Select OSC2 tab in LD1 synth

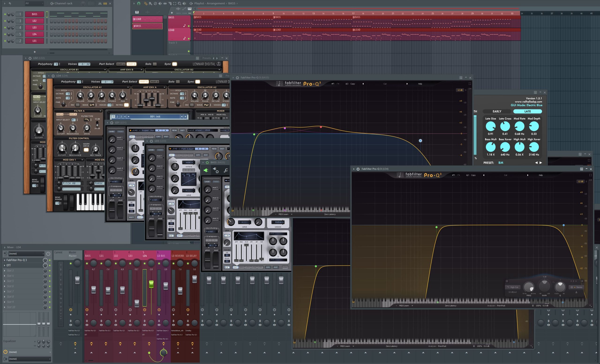click(x=138, y=137)
